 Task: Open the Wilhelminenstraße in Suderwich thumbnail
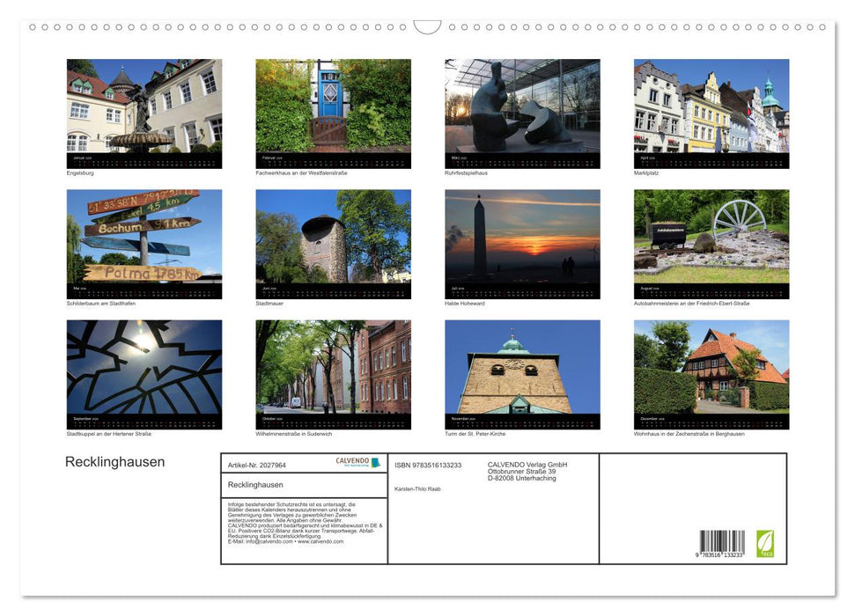coord(333,373)
